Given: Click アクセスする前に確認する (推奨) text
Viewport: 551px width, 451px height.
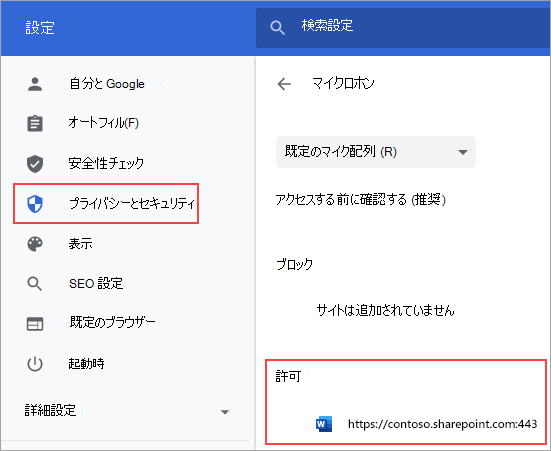Looking at the screenshot, I should tap(361, 200).
